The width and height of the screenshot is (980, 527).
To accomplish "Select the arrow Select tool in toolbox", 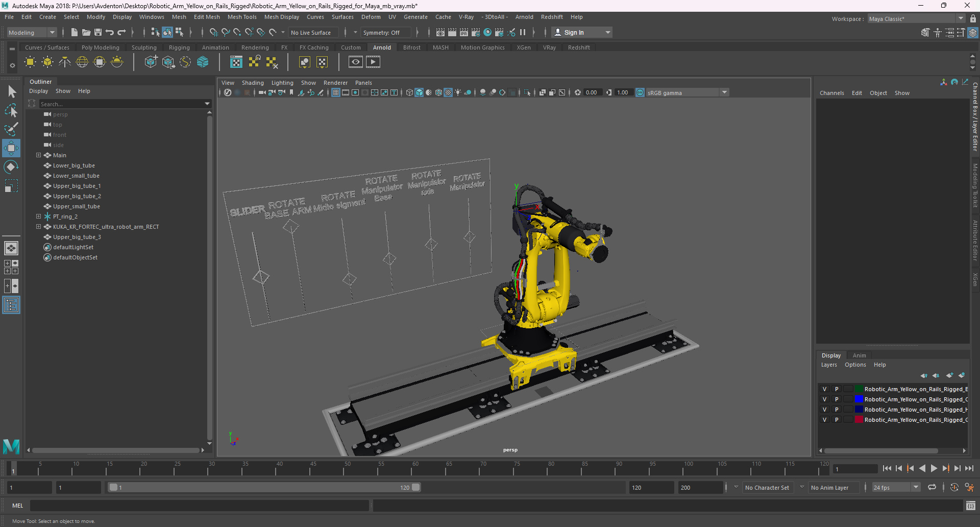I will click(x=11, y=92).
